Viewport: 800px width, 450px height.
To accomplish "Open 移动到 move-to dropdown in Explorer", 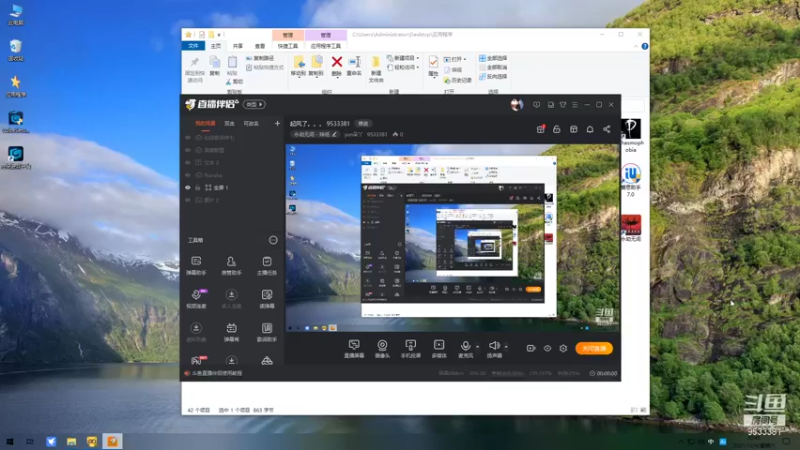I will (298, 66).
